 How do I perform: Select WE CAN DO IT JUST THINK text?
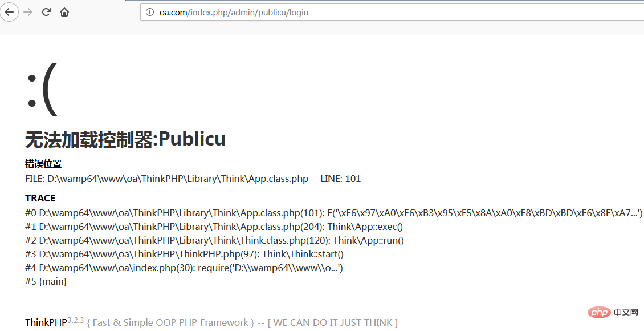click(333, 323)
